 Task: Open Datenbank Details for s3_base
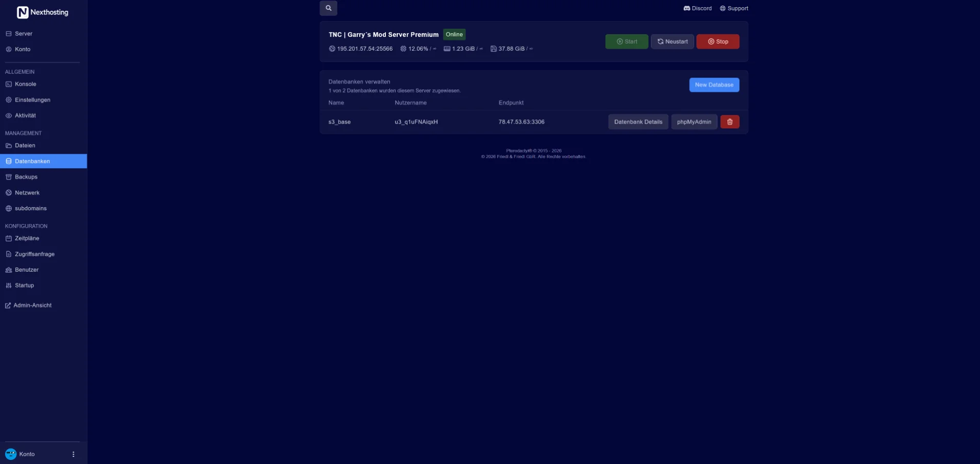click(x=638, y=122)
